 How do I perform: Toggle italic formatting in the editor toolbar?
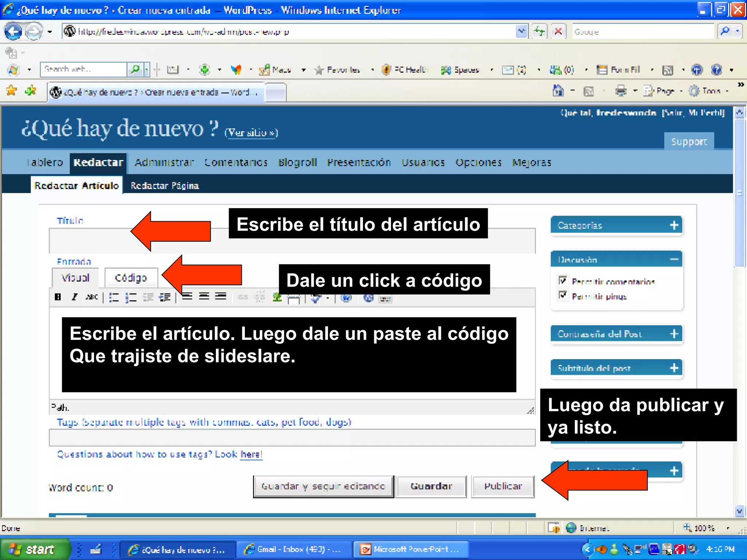(74, 297)
